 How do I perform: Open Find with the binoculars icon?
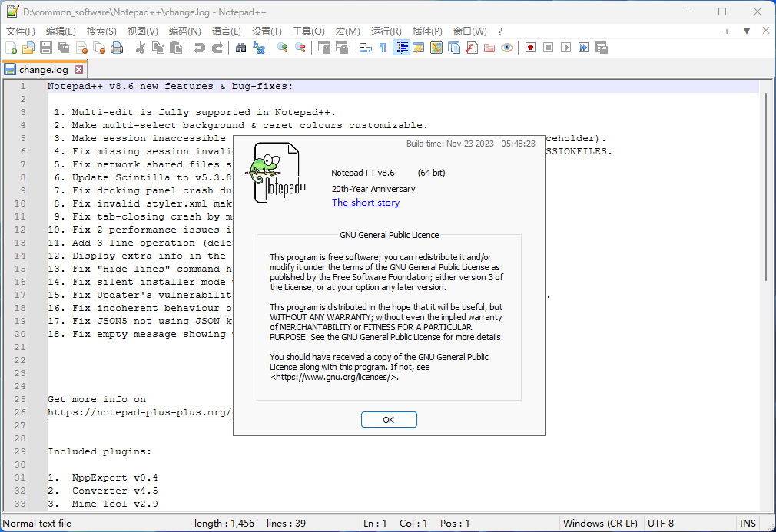(x=241, y=48)
